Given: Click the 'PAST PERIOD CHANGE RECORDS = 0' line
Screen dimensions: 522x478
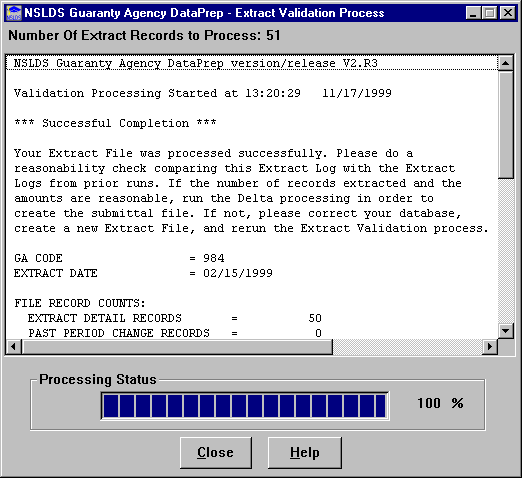Looking at the screenshot, I should [x=175, y=333].
